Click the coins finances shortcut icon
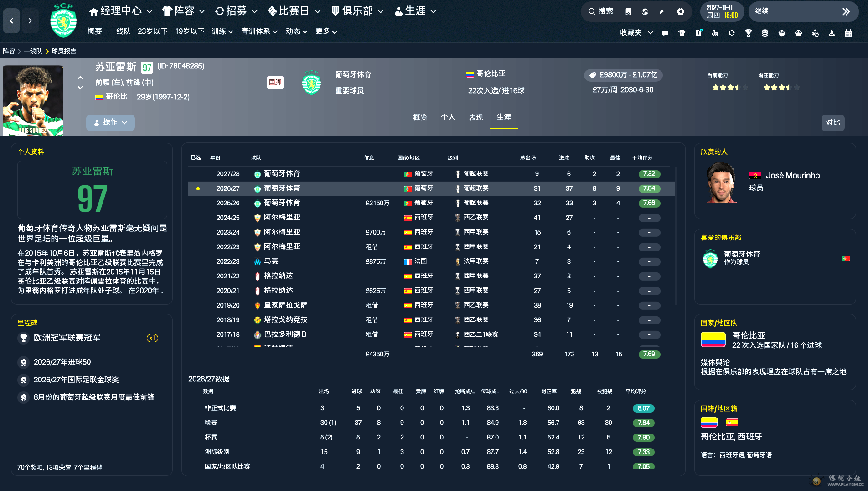 coord(765,33)
